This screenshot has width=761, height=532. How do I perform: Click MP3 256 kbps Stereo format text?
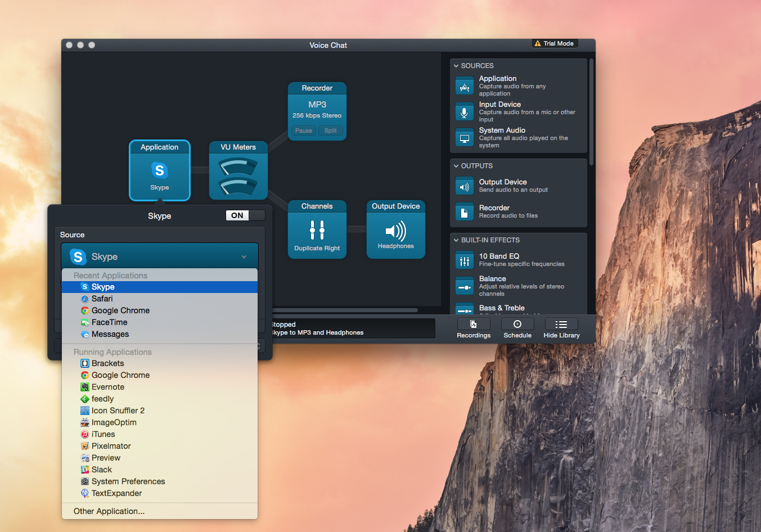(317, 110)
